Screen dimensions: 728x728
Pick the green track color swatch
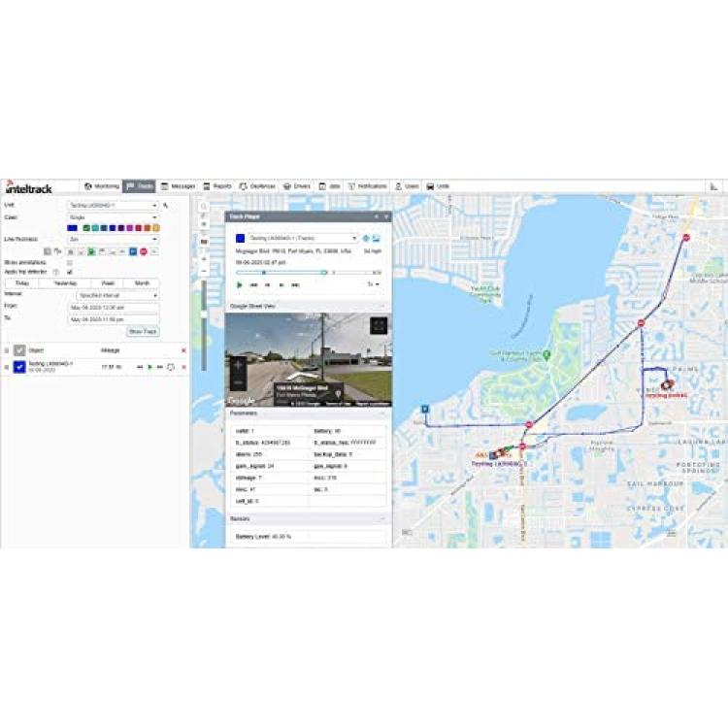pyautogui.click(x=86, y=228)
